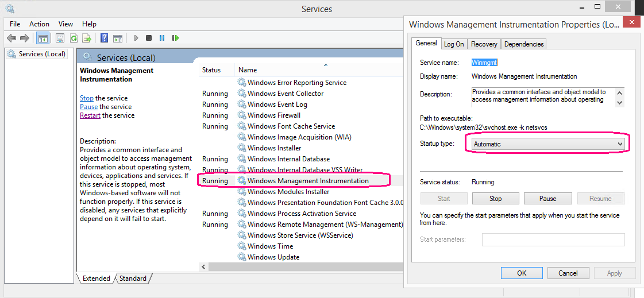The height and width of the screenshot is (298, 644).
Task: Toggle Show/Hide Console Tree toolbar icon
Action: coord(43,38)
